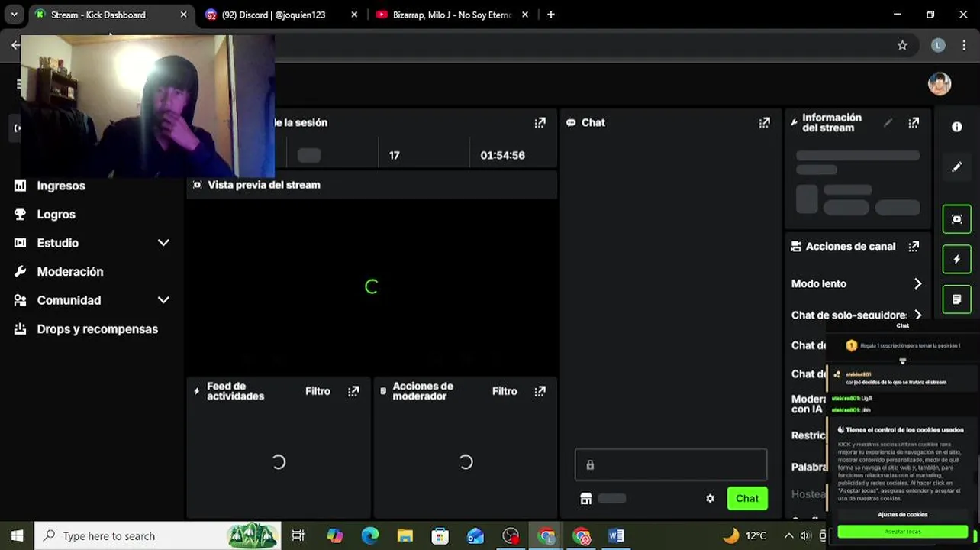980x550 pixels.
Task: Close the Discord browser tab
Action: [x=354, y=15]
